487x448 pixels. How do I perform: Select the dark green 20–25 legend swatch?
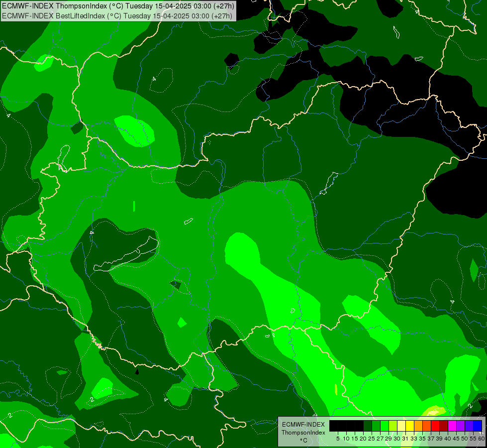tap(368, 426)
